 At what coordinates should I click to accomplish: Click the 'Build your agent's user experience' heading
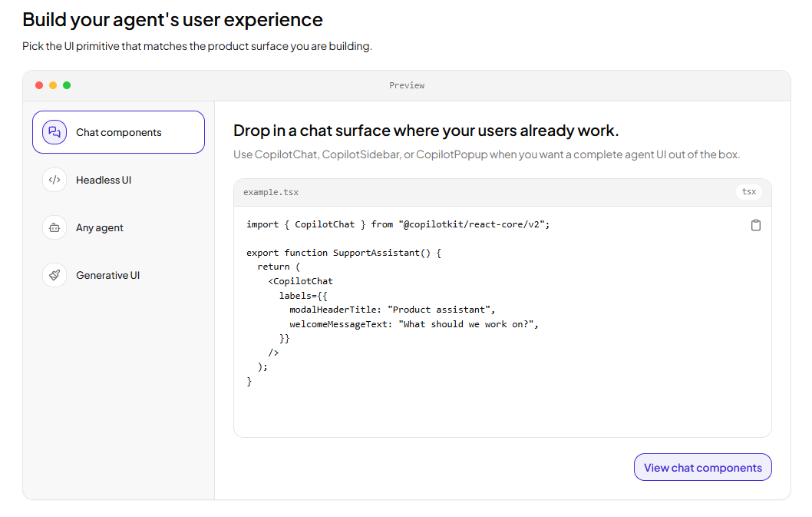(173, 20)
